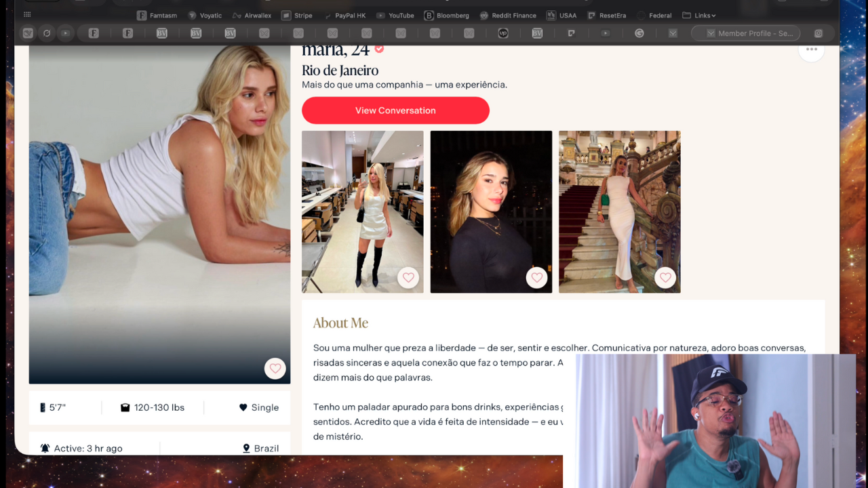Open the three-dot more options menu
The image size is (868, 488).
click(811, 50)
